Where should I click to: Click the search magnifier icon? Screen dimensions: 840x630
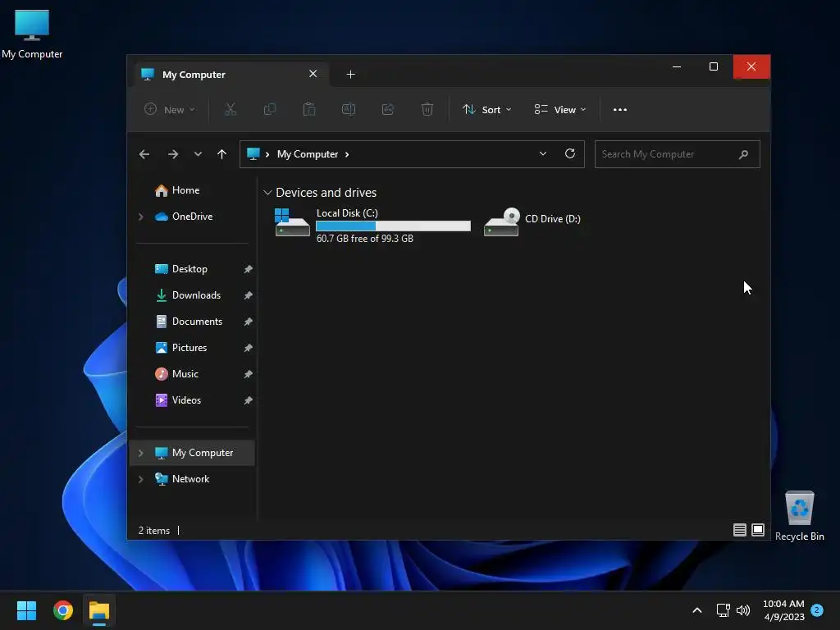click(x=743, y=154)
